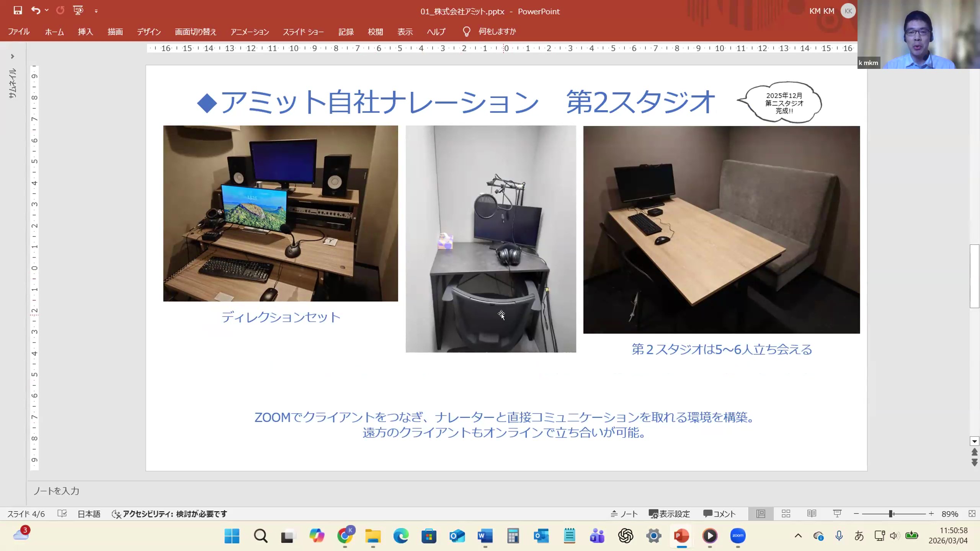980x551 pixels.
Task: Toggle the Notes pane button
Action: [624, 514]
